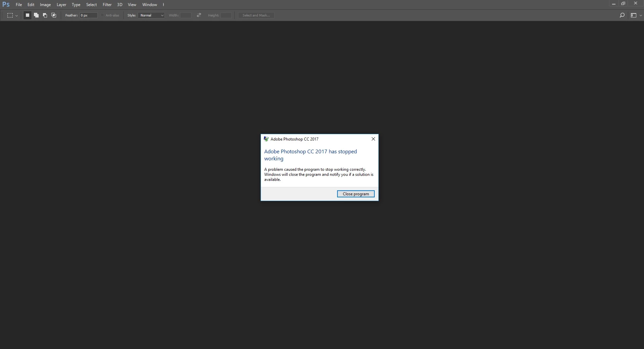Click the 'A problem caused the program' message text
644x349 pixels.
pyautogui.click(x=319, y=174)
